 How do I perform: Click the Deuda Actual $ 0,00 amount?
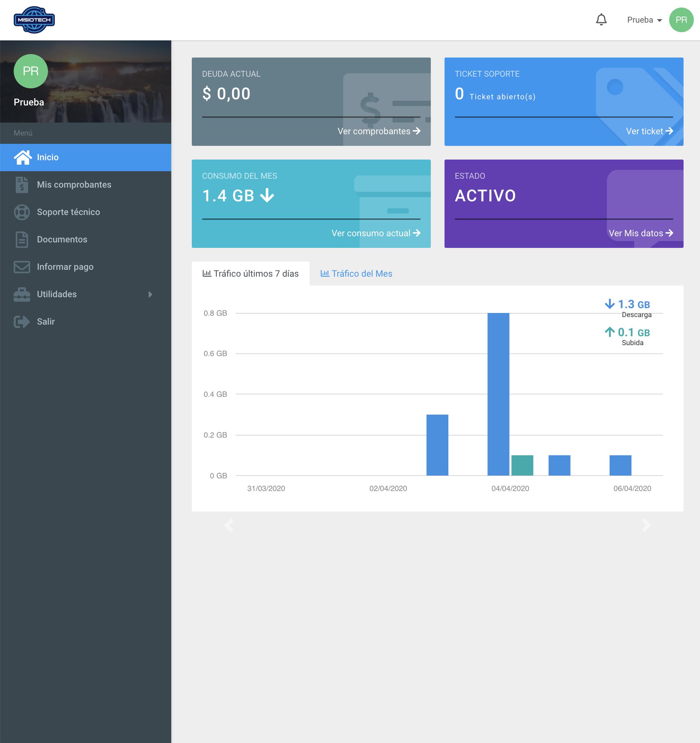[226, 93]
